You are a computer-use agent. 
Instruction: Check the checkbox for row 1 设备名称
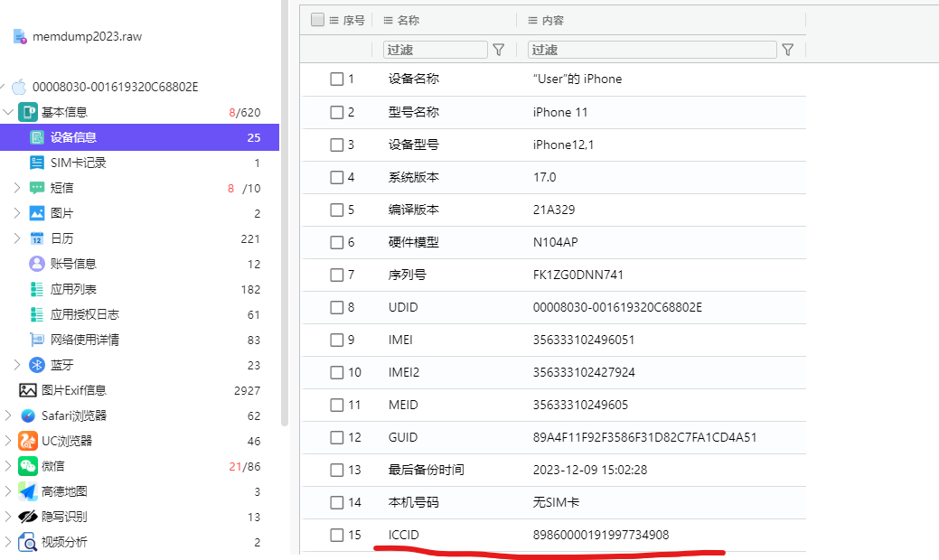pos(337,79)
